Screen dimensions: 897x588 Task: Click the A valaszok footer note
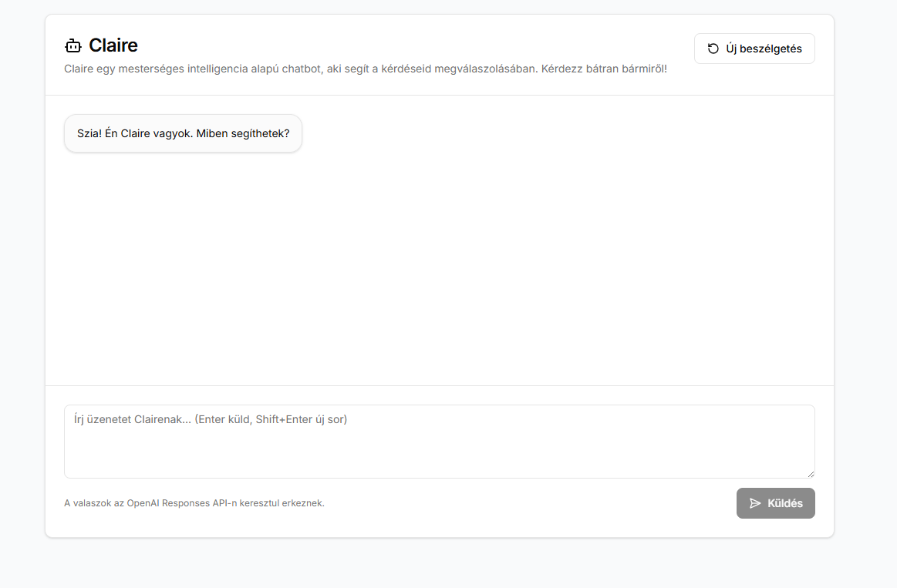(x=194, y=502)
